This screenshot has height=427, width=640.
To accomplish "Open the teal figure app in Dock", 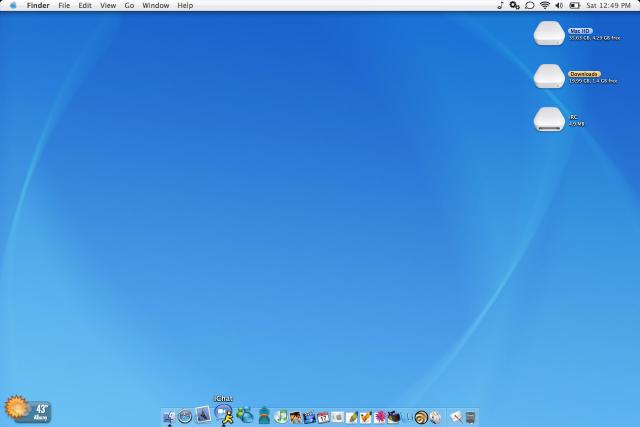I will pos(264,415).
